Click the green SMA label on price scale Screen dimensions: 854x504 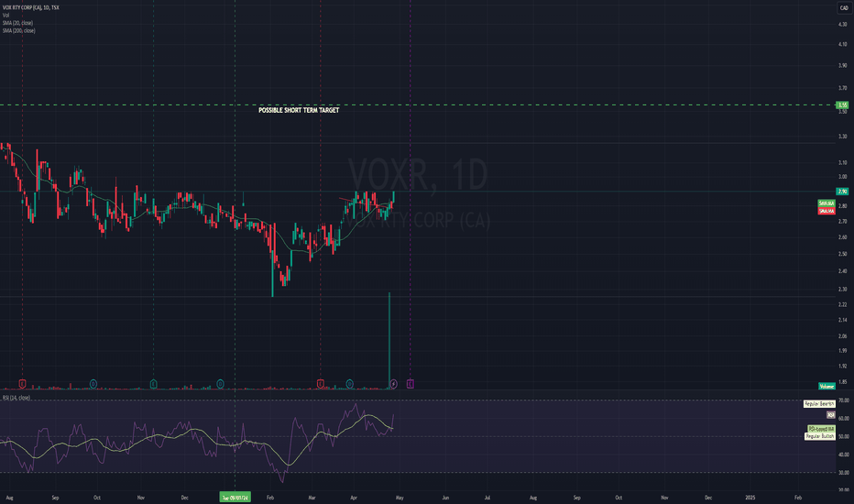coord(827,203)
